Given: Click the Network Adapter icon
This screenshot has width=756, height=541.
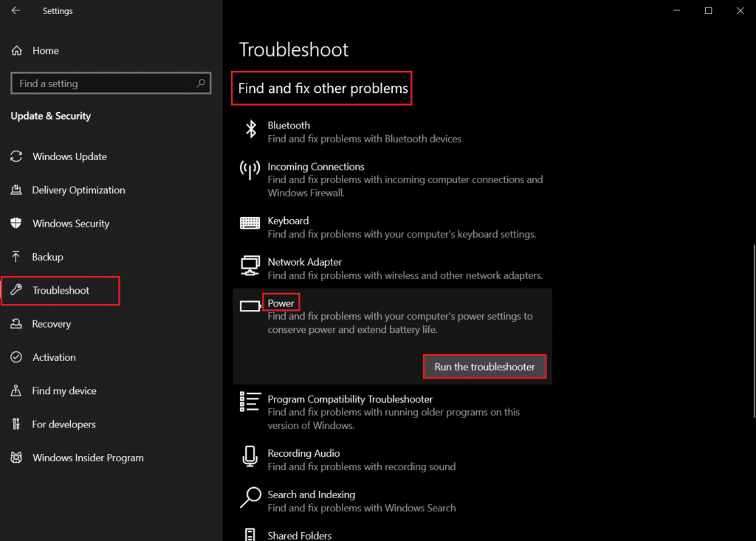Looking at the screenshot, I should click(x=250, y=263).
